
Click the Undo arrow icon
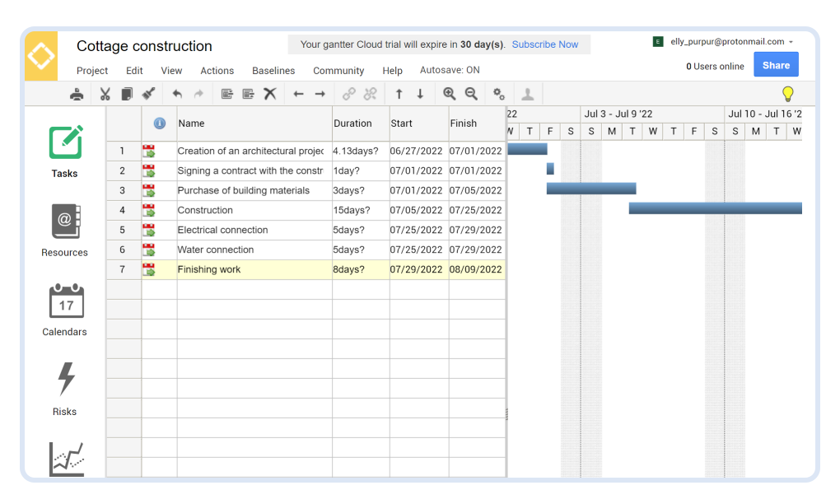click(177, 94)
